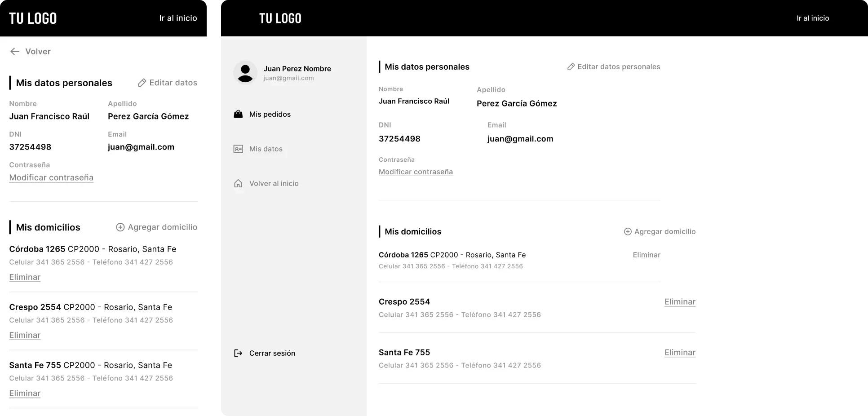Open the desktop Modificar contraseña link

coord(416,172)
